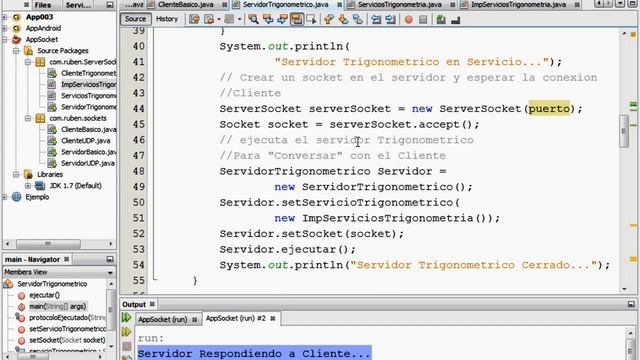
Task: Open ServiciosTrigonometria.java editor tab
Action: coord(400,4)
